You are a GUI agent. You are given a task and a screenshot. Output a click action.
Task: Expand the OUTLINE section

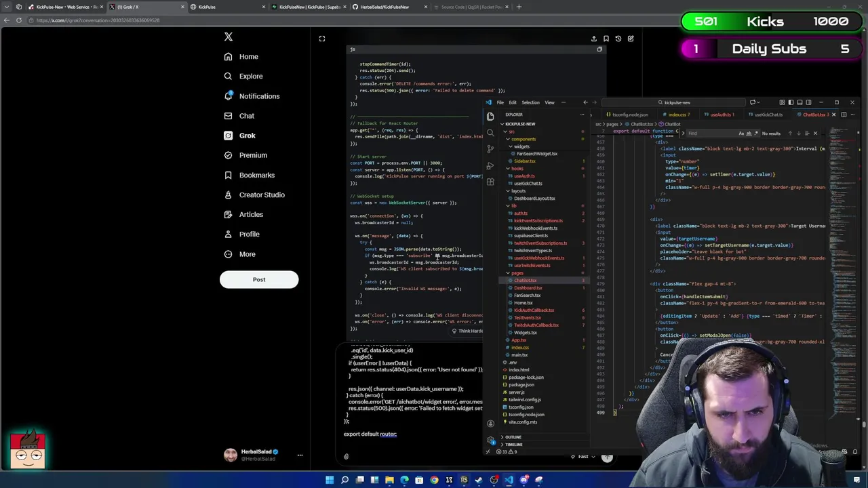tap(513, 437)
